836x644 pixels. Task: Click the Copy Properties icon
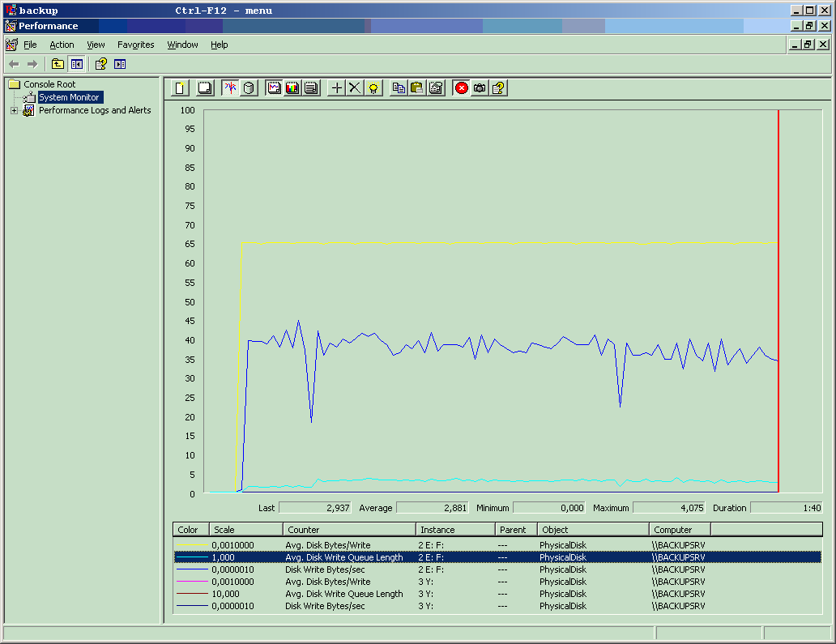(x=399, y=87)
